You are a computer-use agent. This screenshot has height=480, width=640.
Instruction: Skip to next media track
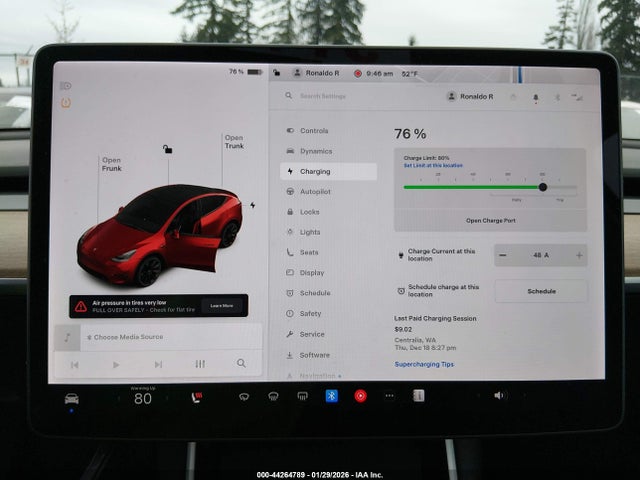(158, 364)
